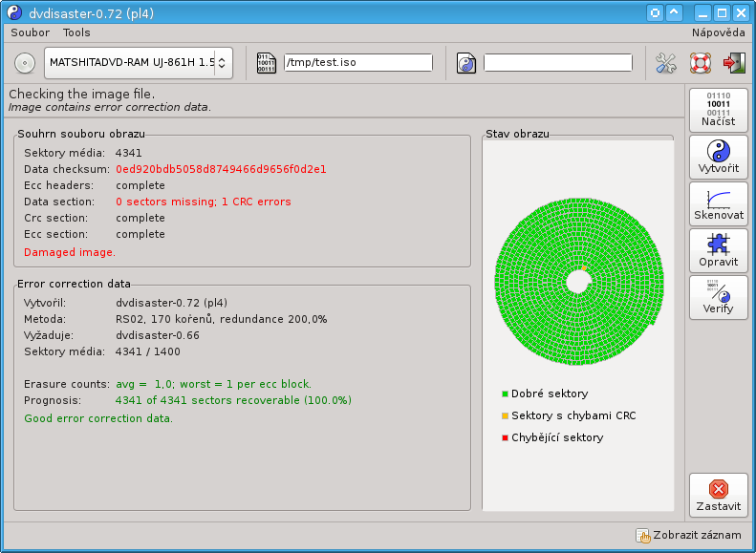Open the Tools menu

(x=76, y=32)
